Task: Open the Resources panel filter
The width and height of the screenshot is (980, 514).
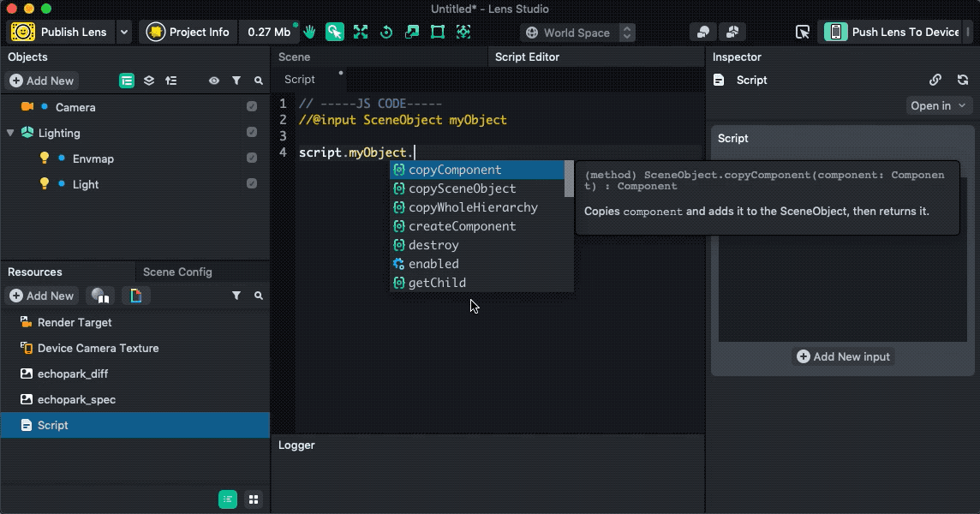Action: click(236, 296)
